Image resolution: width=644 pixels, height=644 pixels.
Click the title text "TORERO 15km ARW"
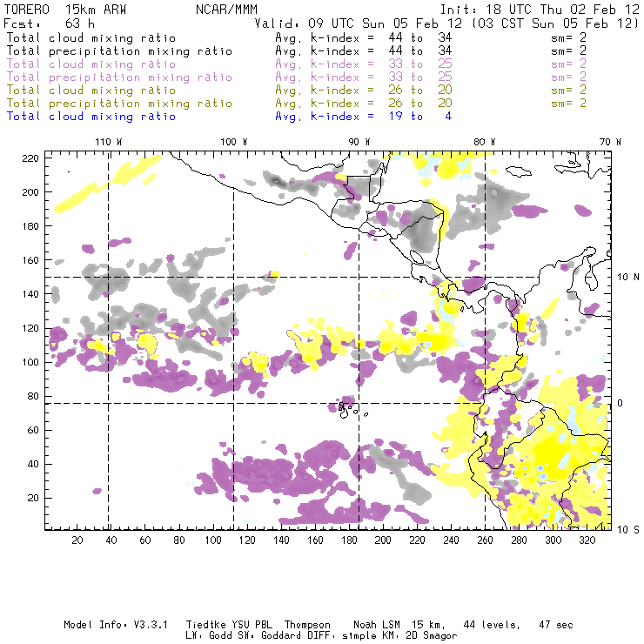click(x=65, y=10)
